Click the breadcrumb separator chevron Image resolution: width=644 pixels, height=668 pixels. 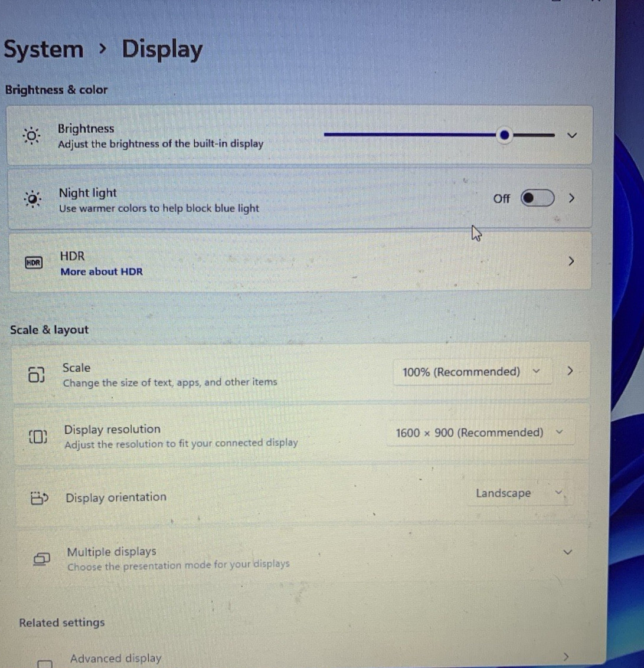click(102, 49)
